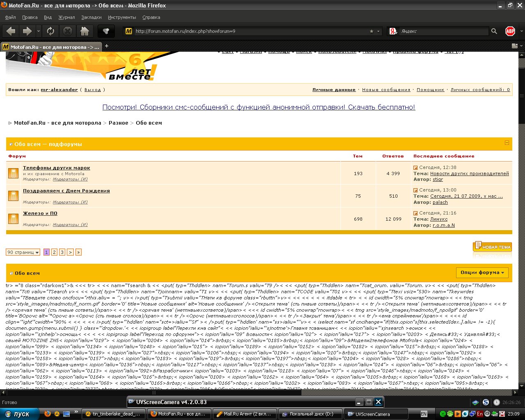Screen dimensions: 525x420
Task: Open the Правка menu
Action: pos(30,17)
